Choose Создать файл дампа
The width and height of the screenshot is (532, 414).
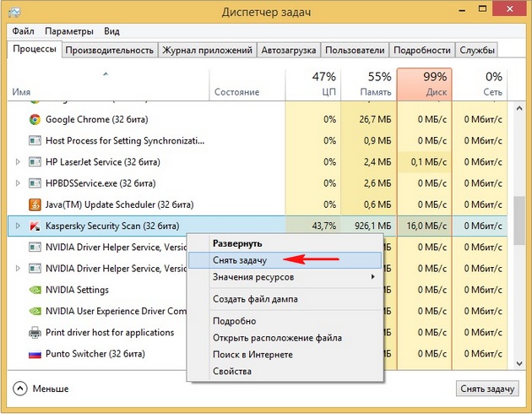coord(285,299)
